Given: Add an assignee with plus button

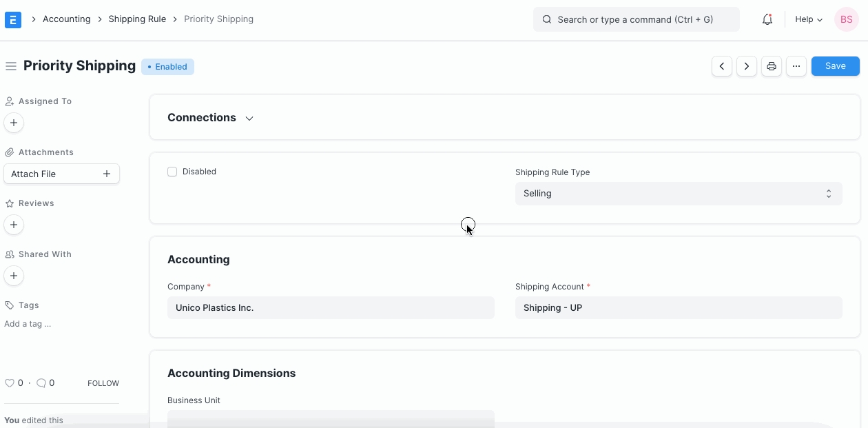Looking at the screenshot, I should coord(14,123).
